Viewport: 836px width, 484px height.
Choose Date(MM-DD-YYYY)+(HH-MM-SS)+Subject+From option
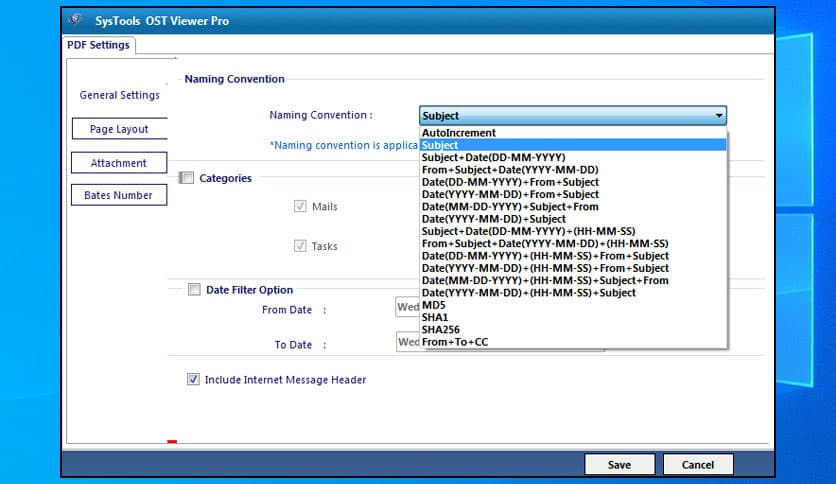pos(573,280)
